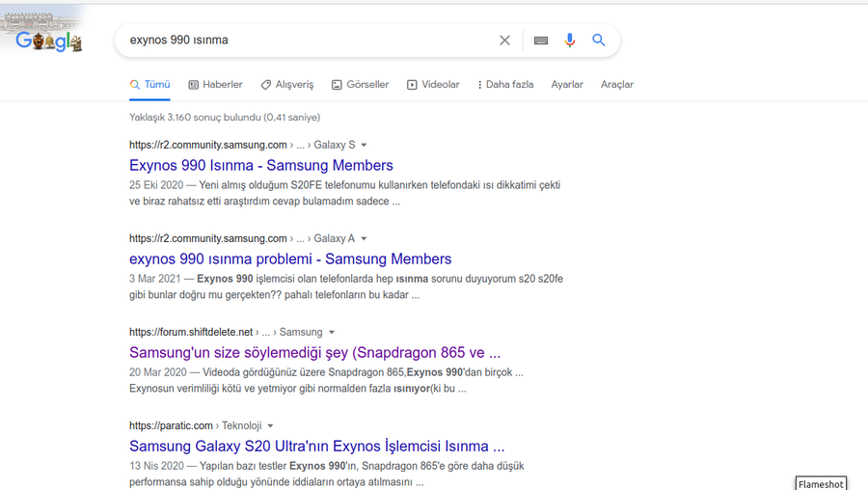The image size is (868, 490).
Task: Open the on-screen keyboard input tool
Action: (x=541, y=41)
